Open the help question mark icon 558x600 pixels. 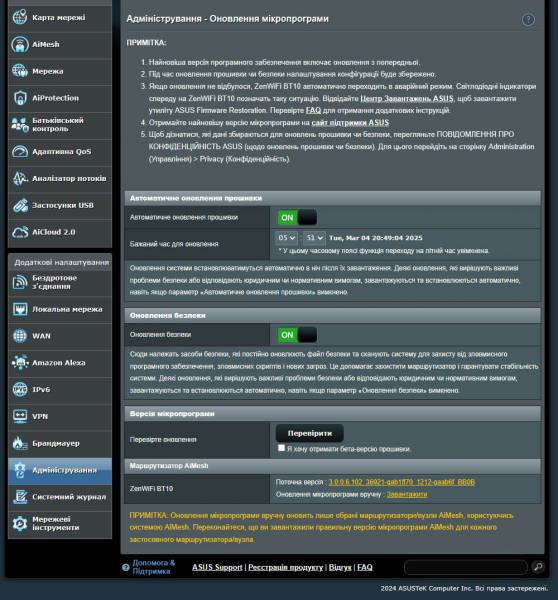click(528, 20)
